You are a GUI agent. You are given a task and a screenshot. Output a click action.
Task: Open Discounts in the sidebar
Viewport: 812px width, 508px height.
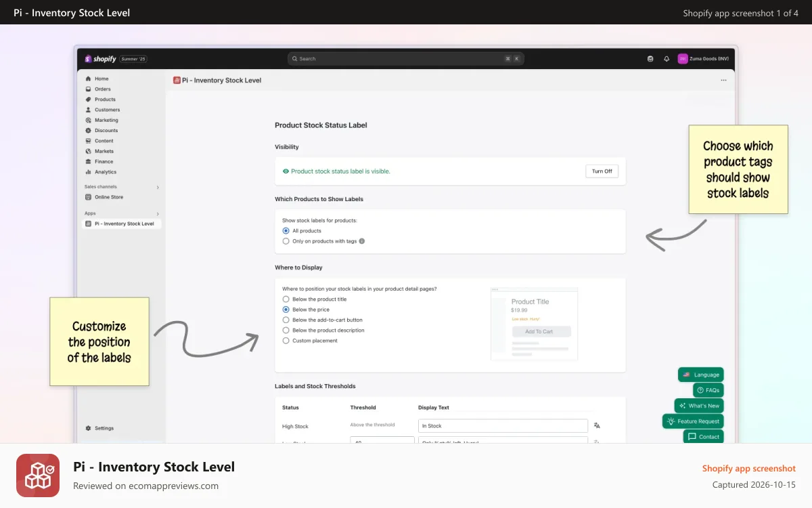(106, 131)
